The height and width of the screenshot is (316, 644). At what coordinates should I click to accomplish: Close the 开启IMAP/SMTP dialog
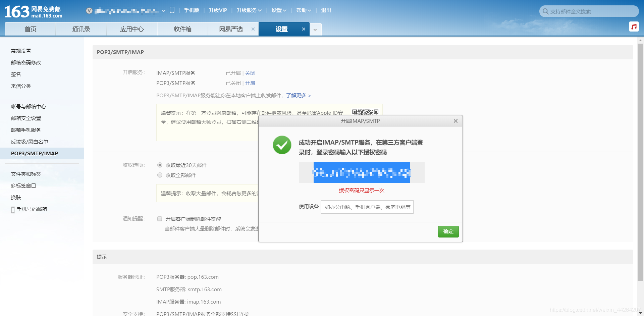pyautogui.click(x=455, y=121)
